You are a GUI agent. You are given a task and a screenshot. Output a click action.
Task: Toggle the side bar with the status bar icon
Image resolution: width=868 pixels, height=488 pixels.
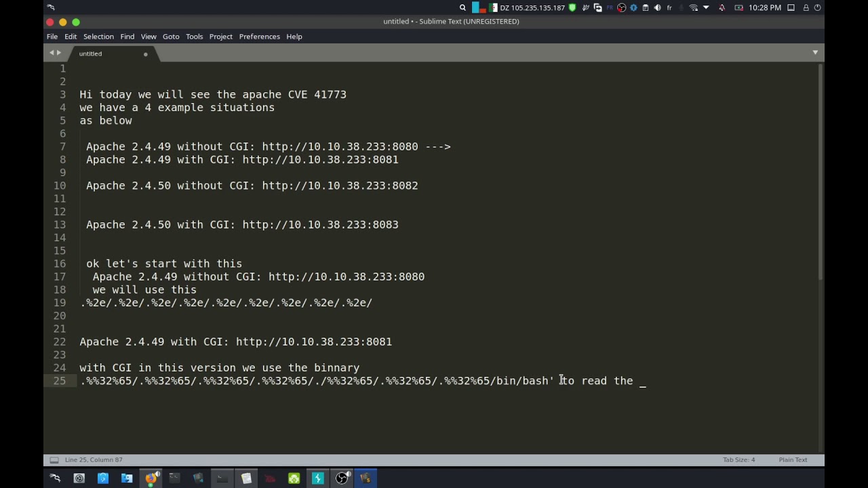54,460
